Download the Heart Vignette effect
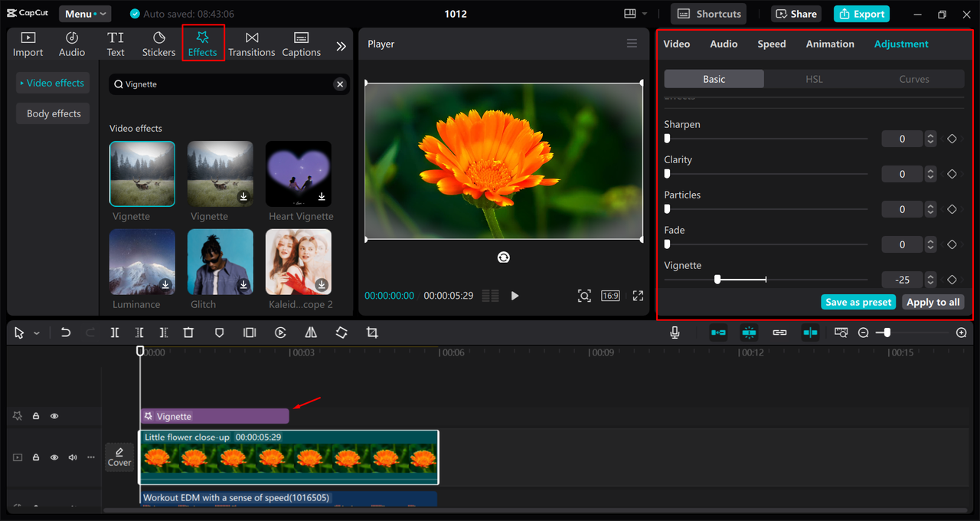This screenshot has width=980, height=521. pos(322,197)
